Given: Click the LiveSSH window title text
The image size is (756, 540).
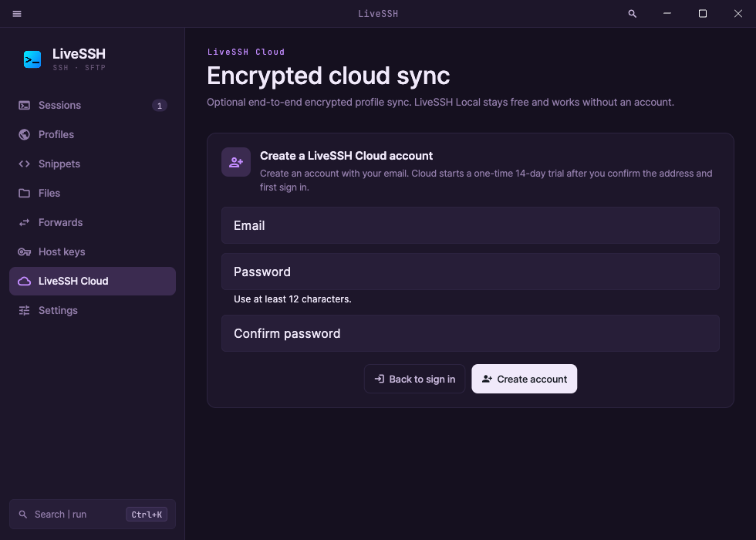Looking at the screenshot, I should click(x=378, y=14).
